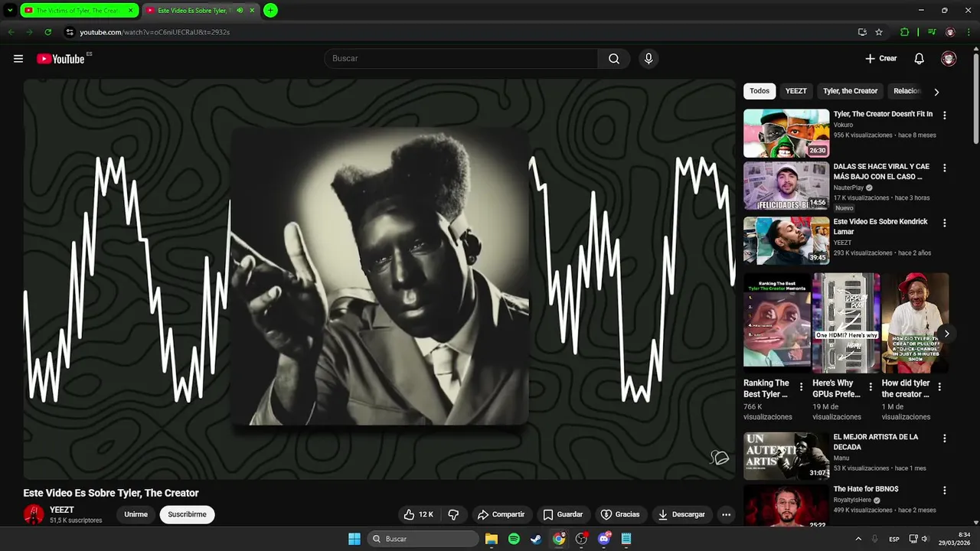
Task: Open options for 'Tyler, The Creator Doesn't Fit In'
Action: [944, 115]
